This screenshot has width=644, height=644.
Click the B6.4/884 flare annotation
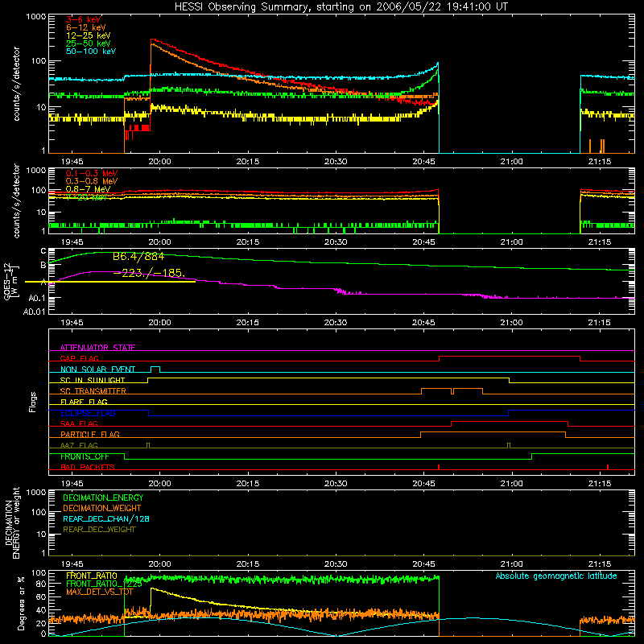click(x=138, y=257)
